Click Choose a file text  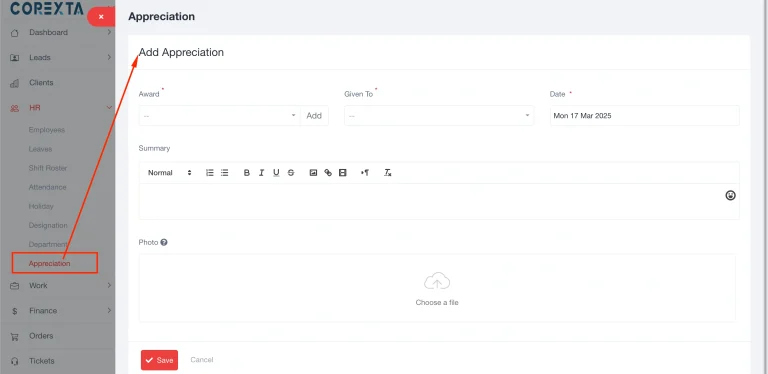click(437, 303)
